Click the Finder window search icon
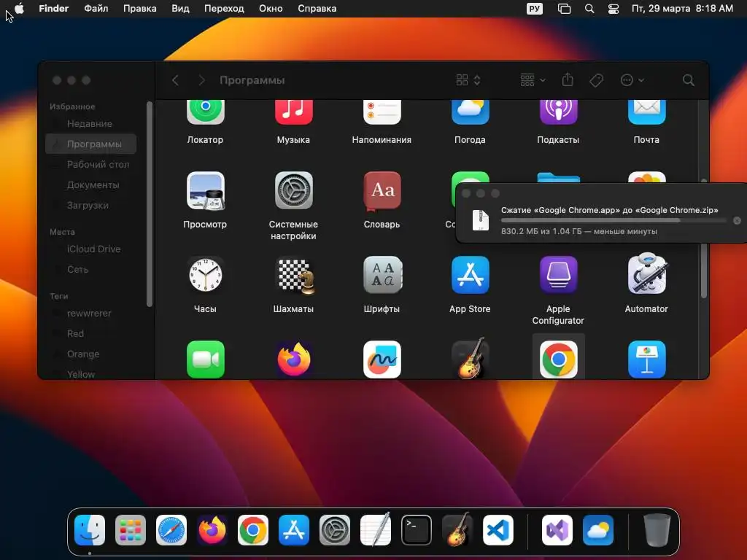 point(688,80)
